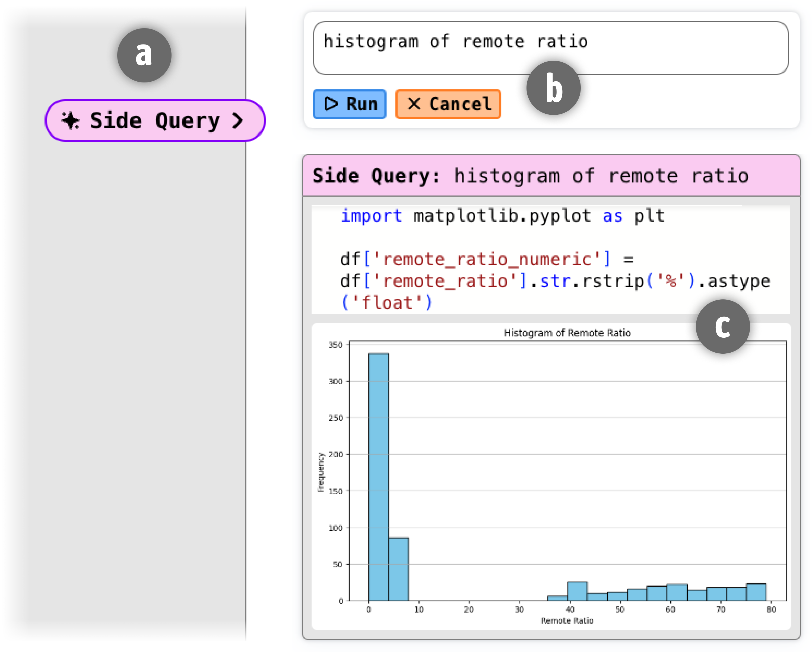Click the Cancel button
Viewport: 812px width, 652px height.
click(448, 104)
